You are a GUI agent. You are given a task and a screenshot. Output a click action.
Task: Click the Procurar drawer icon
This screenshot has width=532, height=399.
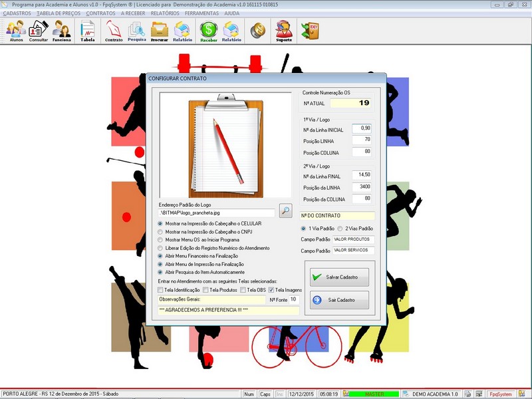coord(160,31)
